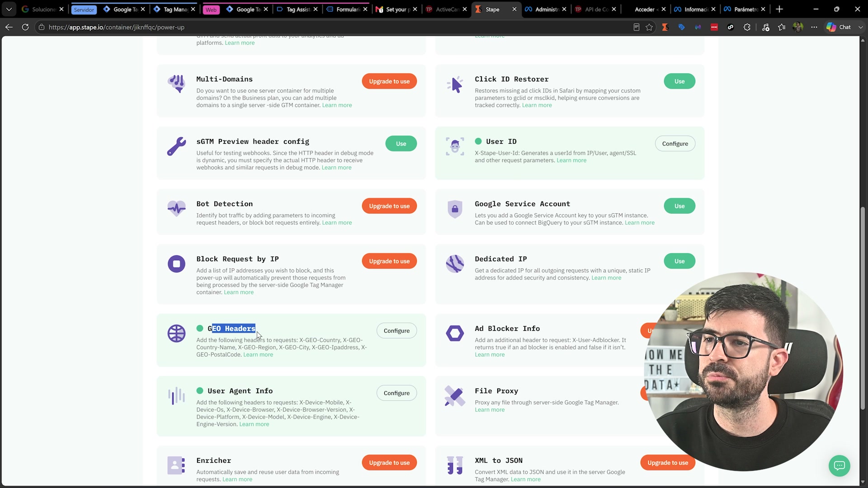The width and height of the screenshot is (868, 488).
Task: Click Upgrade to use for Block Request by IP
Action: 389,261
